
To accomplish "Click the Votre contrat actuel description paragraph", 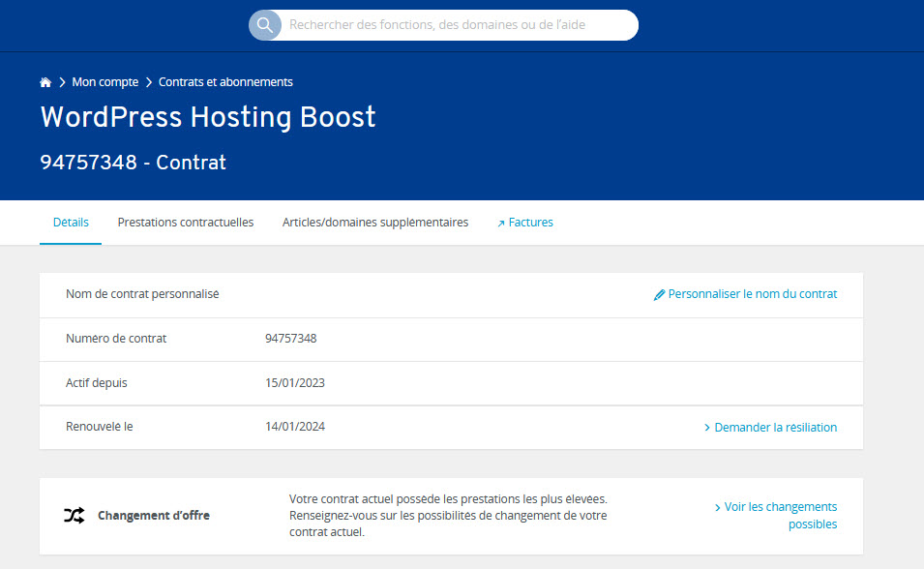I will 448,516.
